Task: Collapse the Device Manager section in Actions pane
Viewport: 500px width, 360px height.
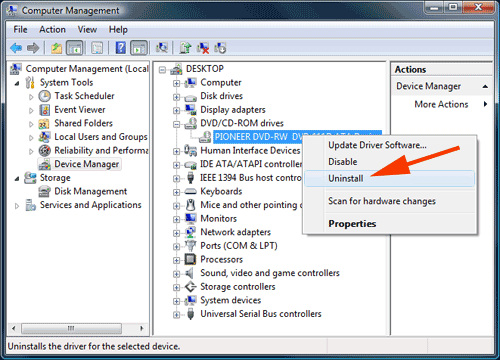Action: click(x=485, y=86)
